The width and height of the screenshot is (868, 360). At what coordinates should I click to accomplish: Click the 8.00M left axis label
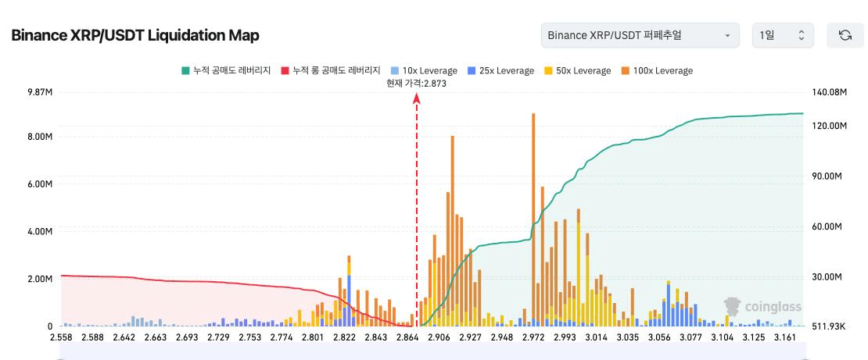point(39,137)
